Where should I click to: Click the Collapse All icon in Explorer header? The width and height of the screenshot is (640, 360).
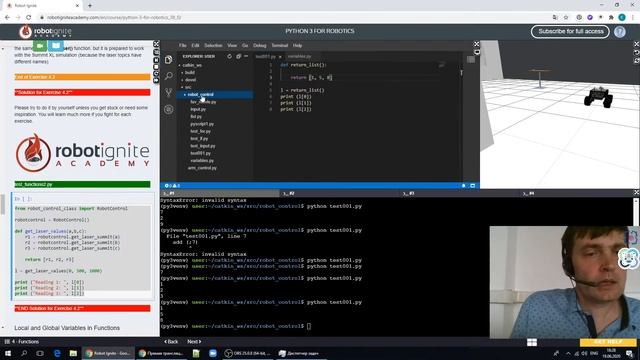tap(238, 56)
